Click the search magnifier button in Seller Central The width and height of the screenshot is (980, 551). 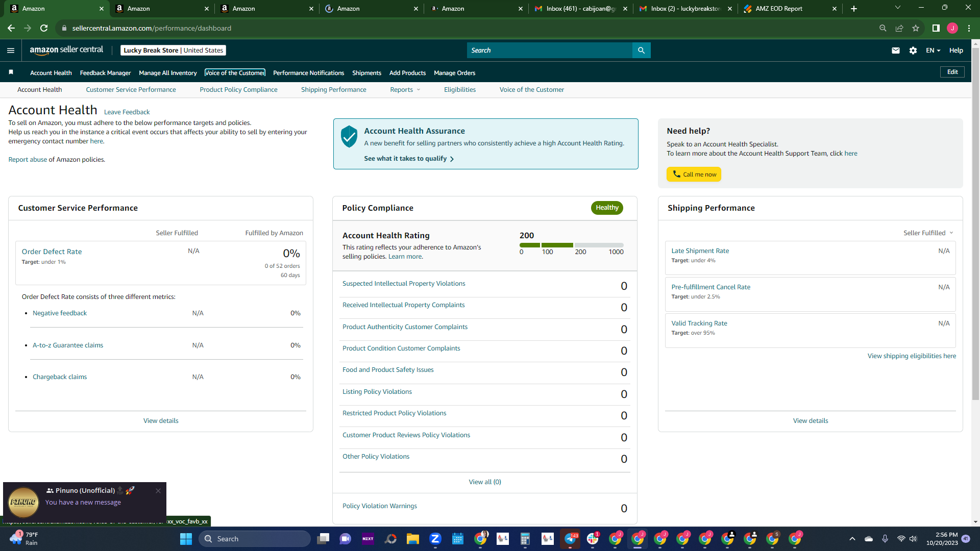[642, 51]
